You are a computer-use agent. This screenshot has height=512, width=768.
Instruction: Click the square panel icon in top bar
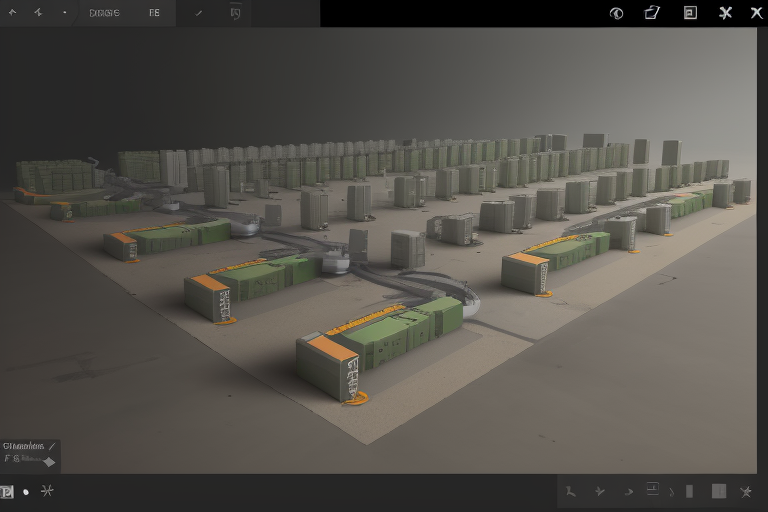[x=690, y=13]
